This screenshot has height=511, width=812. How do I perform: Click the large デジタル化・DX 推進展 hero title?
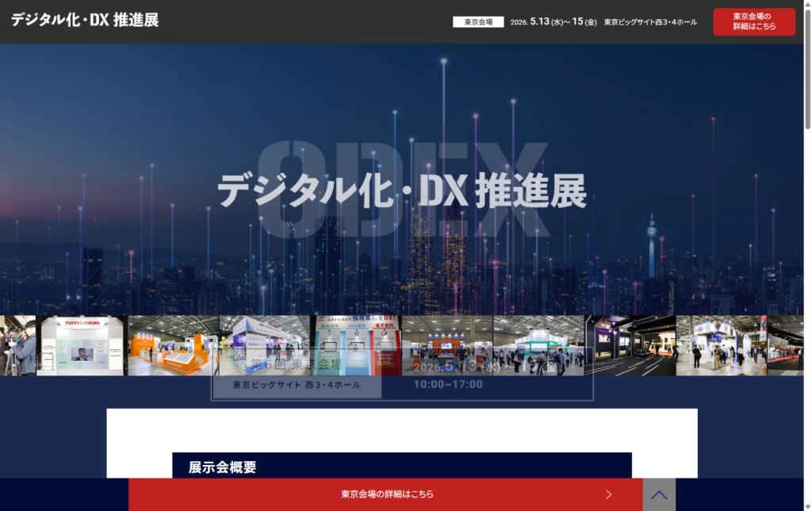402,190
